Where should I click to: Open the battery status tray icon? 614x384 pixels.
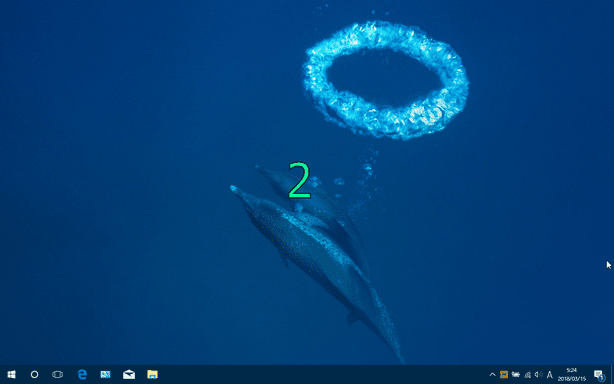coord(516,375)
